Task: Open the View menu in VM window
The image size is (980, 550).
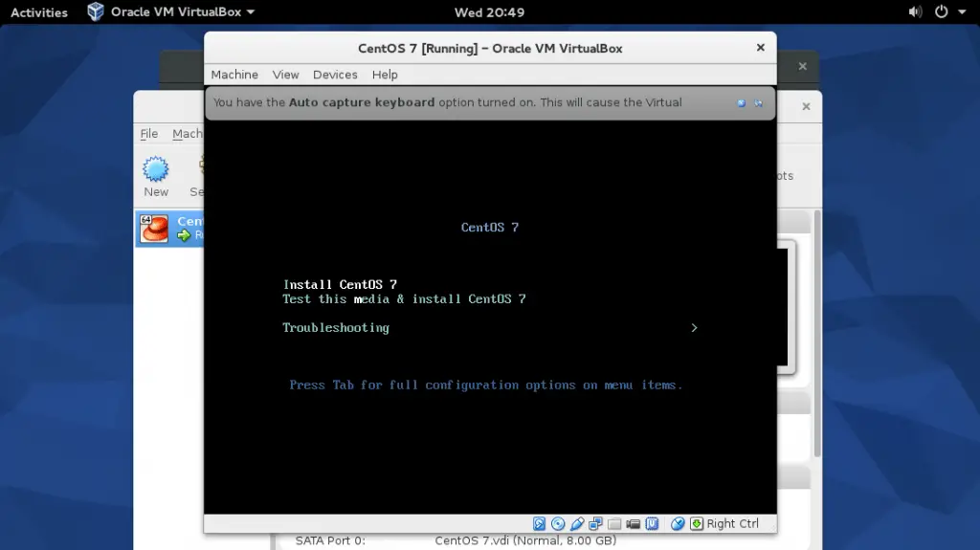Action: 285,75
